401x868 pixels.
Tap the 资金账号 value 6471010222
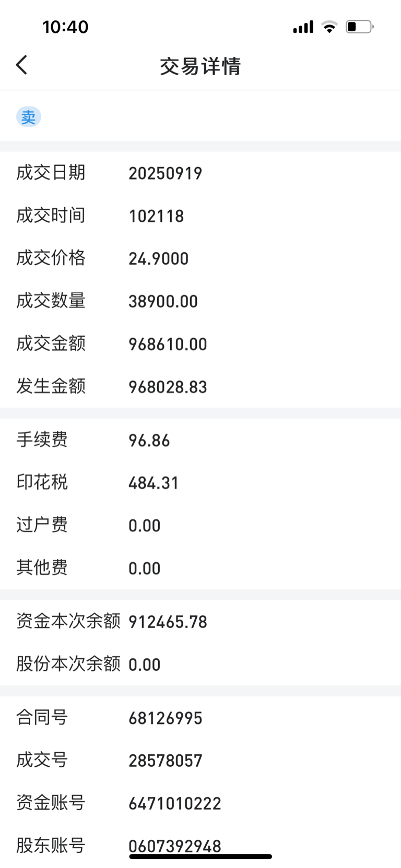coord(175,804)
